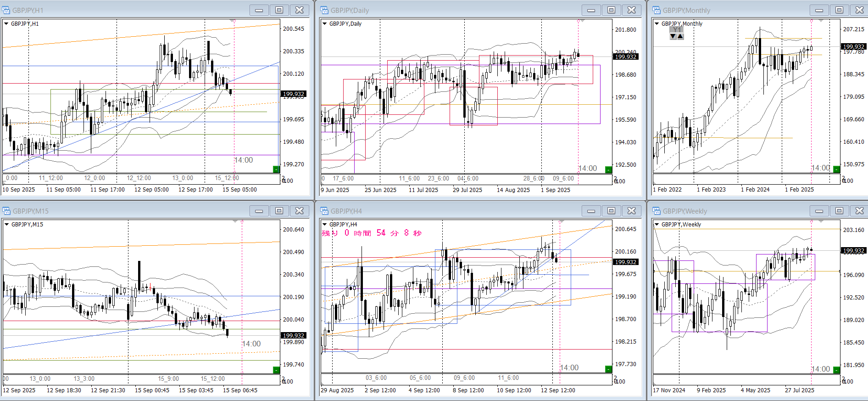Click the GBPJPY,Daily window title icon
The image size is (868, 401).
324,10
